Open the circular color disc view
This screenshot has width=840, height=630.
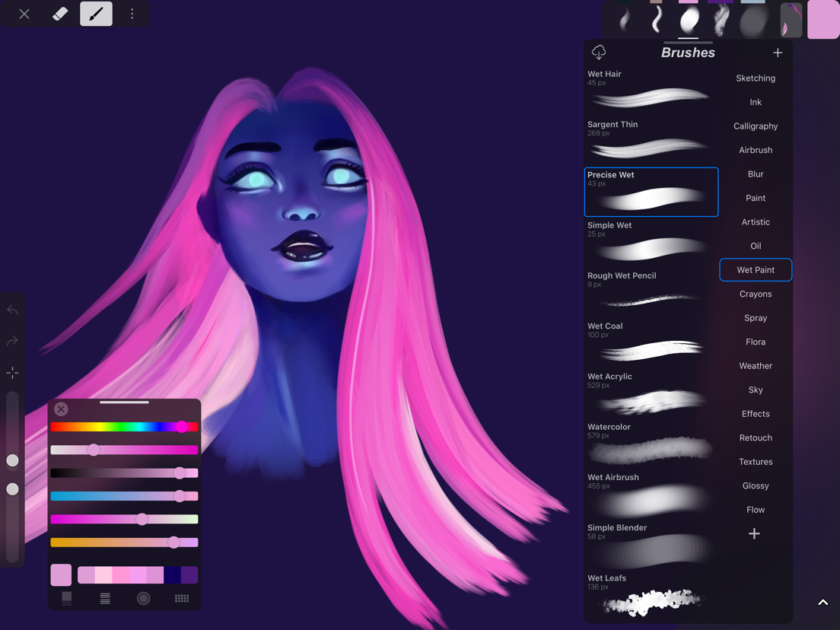point(144,599)
